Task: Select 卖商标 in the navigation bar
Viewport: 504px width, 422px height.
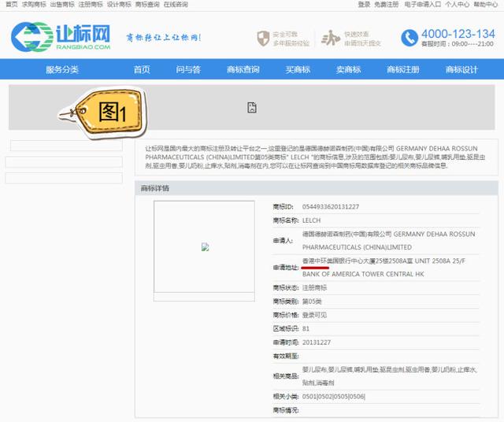Action: (348, 69)
